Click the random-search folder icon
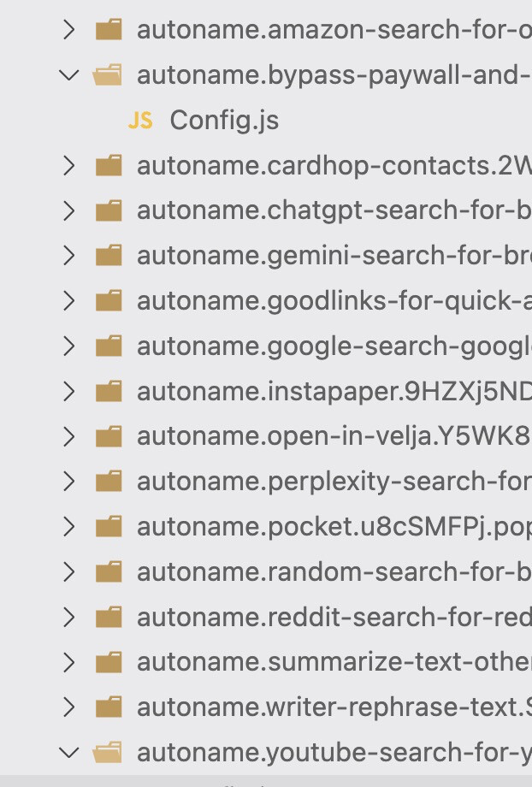This screenshot has height=787, width=532. coord(109,571)
